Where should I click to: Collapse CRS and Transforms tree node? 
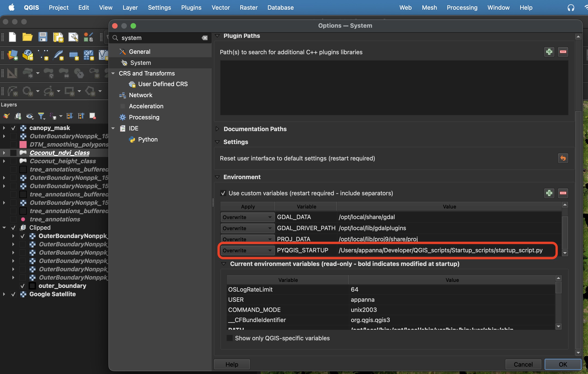tap(113, 73)
